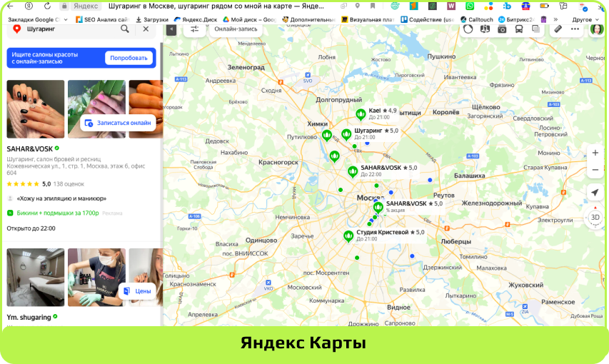This screenshot has height=364, width=609.
Task: Click green pin near Путилково
Action: (327, 135)
